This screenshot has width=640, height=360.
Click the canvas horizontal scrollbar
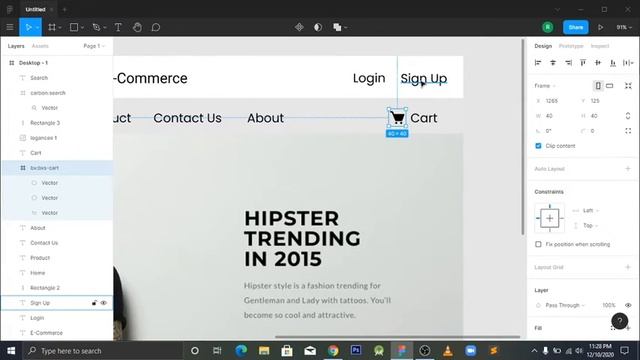(398, 337)
